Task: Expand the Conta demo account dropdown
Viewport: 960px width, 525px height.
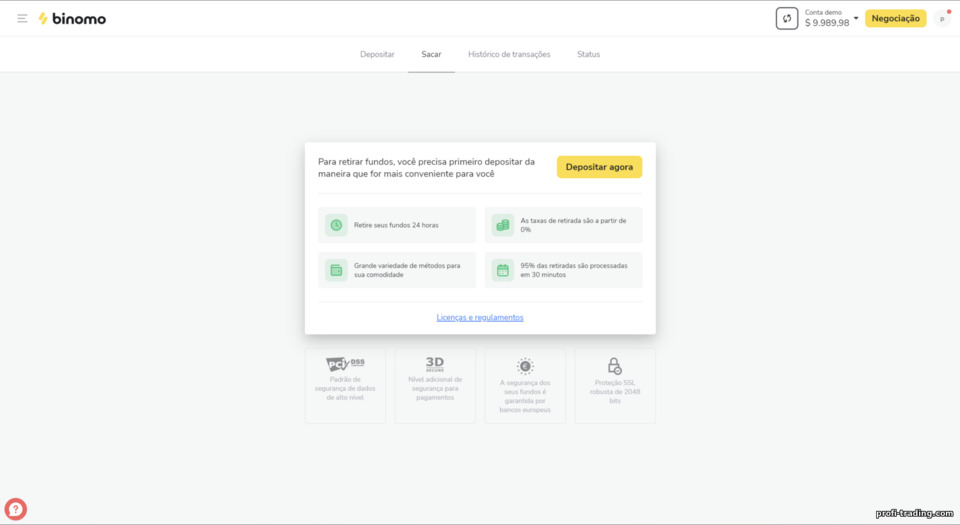Action: pyautogui.click(x=856, y=18)
